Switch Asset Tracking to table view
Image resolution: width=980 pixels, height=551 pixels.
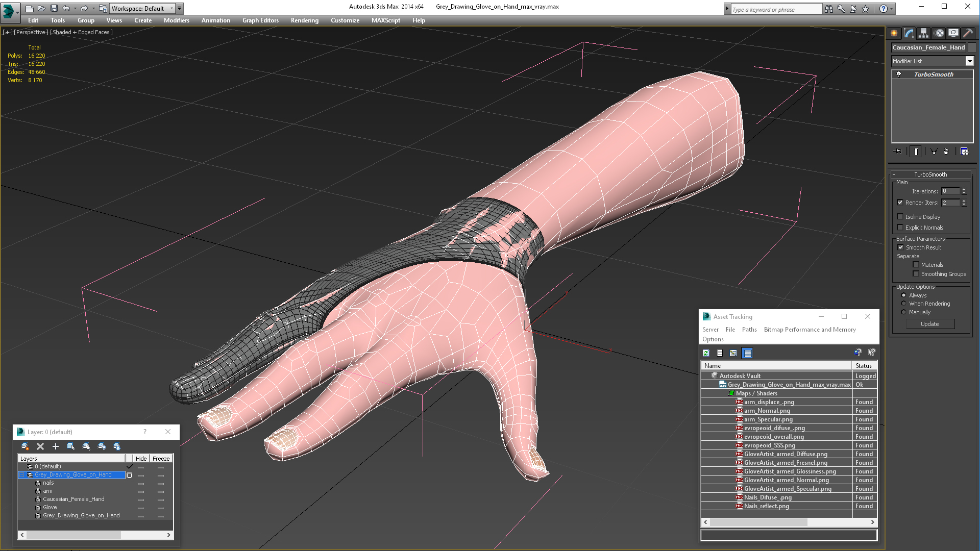click(x=748, y=353)
